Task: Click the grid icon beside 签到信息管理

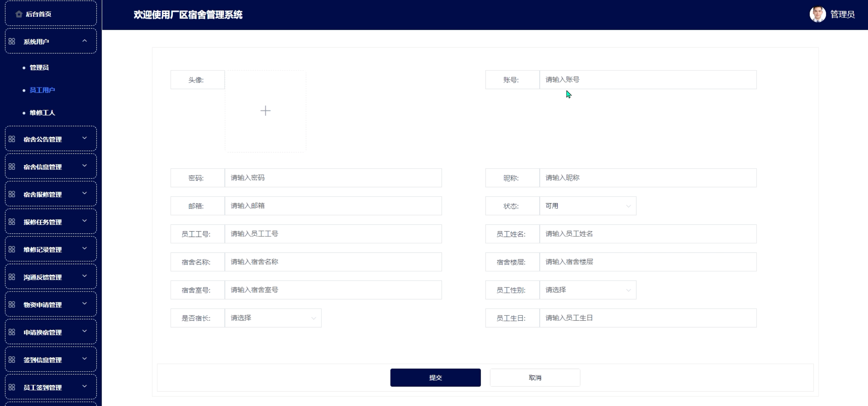Action: click(12, 360)
